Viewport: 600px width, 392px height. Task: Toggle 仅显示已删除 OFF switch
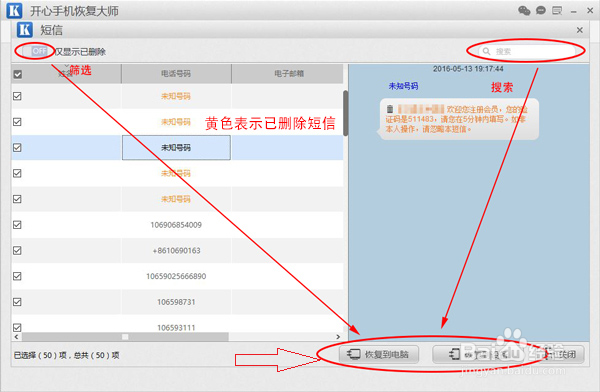click(35, 51)
